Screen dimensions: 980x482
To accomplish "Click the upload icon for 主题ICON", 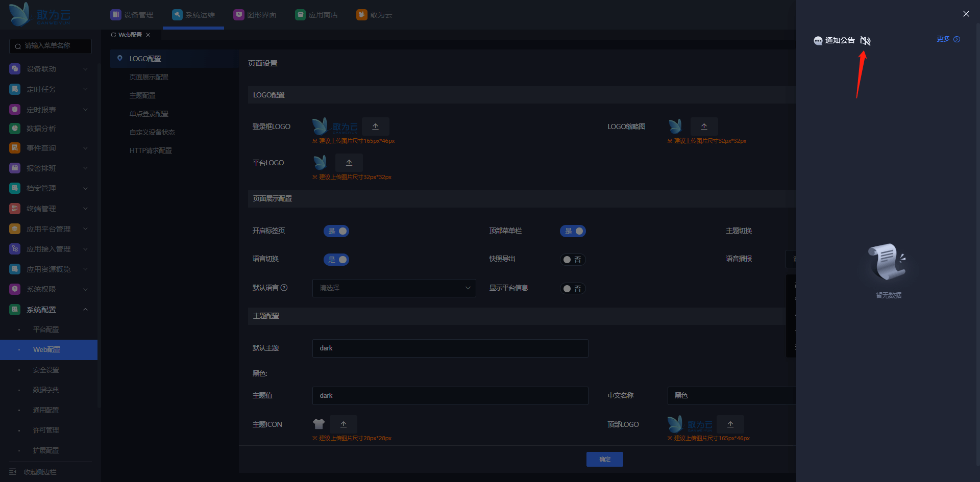I will tap(344, 424).
